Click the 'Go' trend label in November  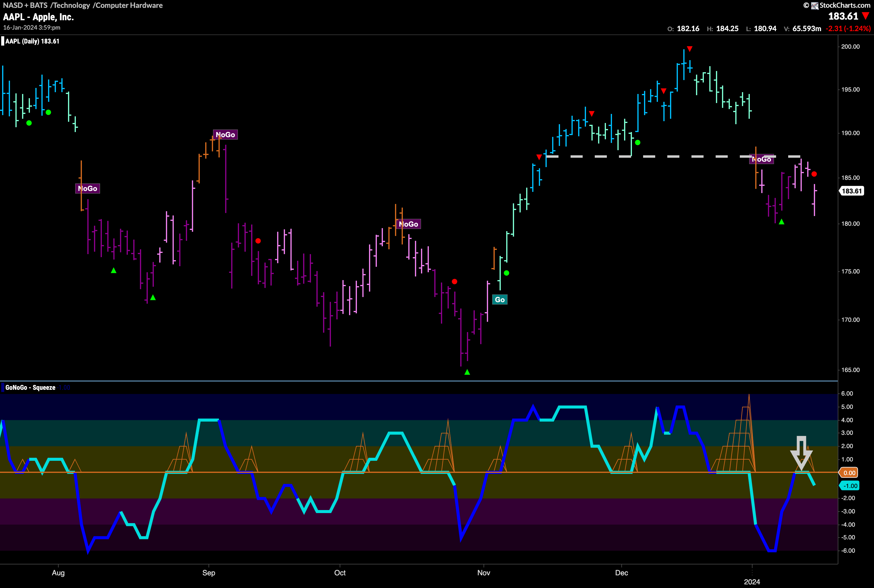click(x=500, y=299)
